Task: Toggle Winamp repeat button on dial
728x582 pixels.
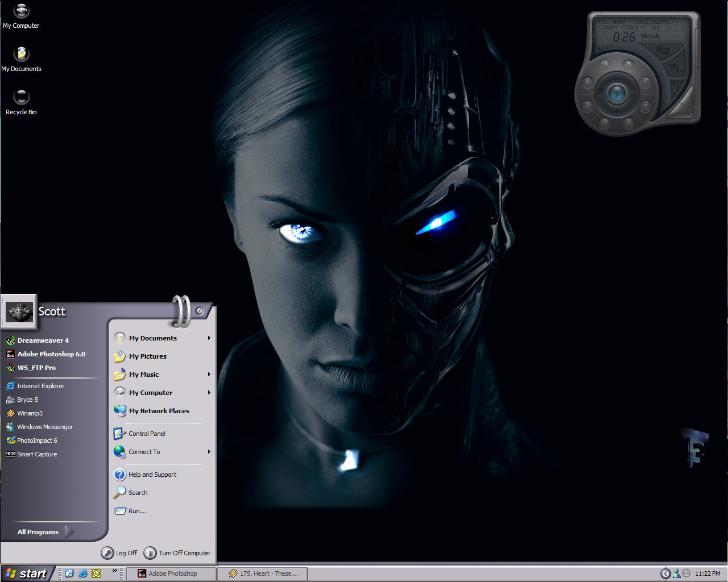Action: coord(588,83)
